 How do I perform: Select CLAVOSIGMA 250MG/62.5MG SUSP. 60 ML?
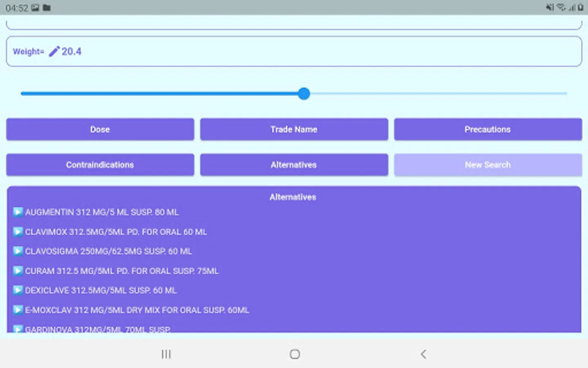pos(108,251)
